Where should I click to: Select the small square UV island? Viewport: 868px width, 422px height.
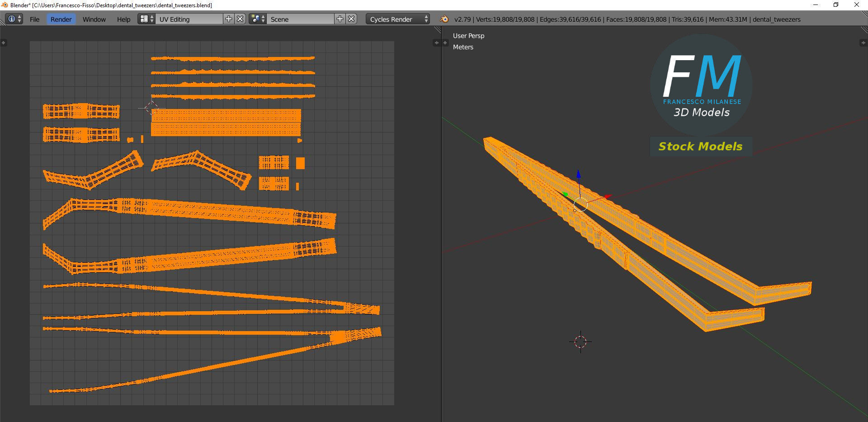click(300, 163)
